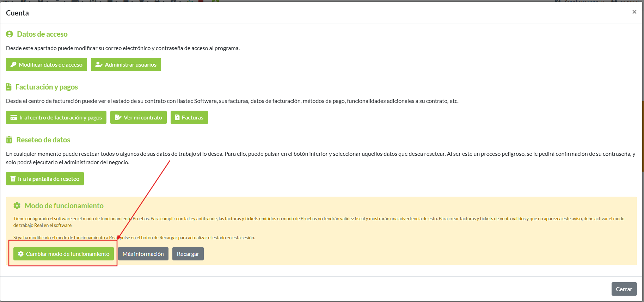Viewport: 644px width, 302px height.
Task: Open Modificar datos de acceso
Action: pos(47,64)
